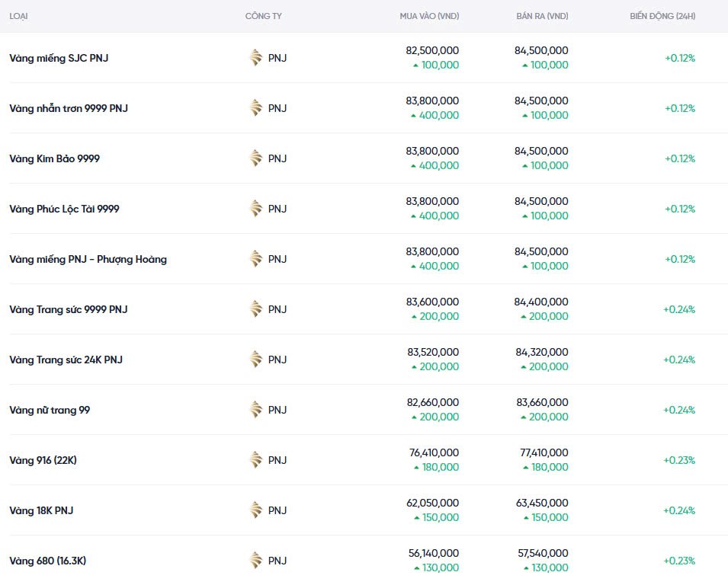Click sell price 63,450,000 for Vàng 18K
The width and height of the screenshot is (728, 585).
point(541,503)
